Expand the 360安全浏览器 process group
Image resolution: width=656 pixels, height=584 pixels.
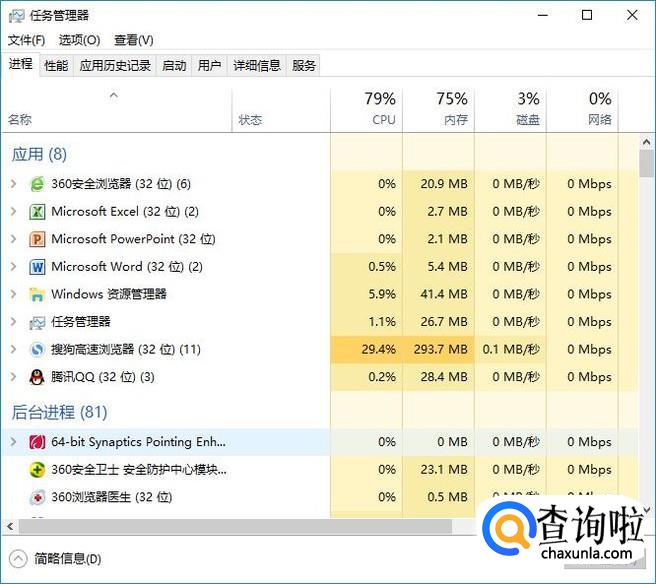pyautogui.click(x=13, y=184)
